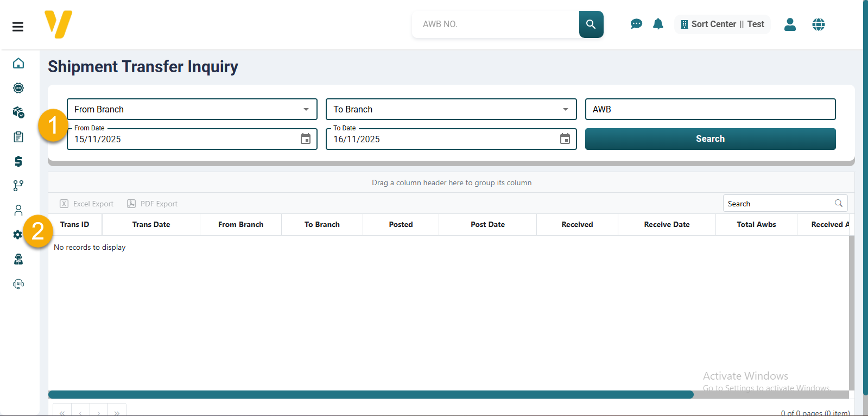
Task: Sort by Trans Date column header
Action: (151, 224)
